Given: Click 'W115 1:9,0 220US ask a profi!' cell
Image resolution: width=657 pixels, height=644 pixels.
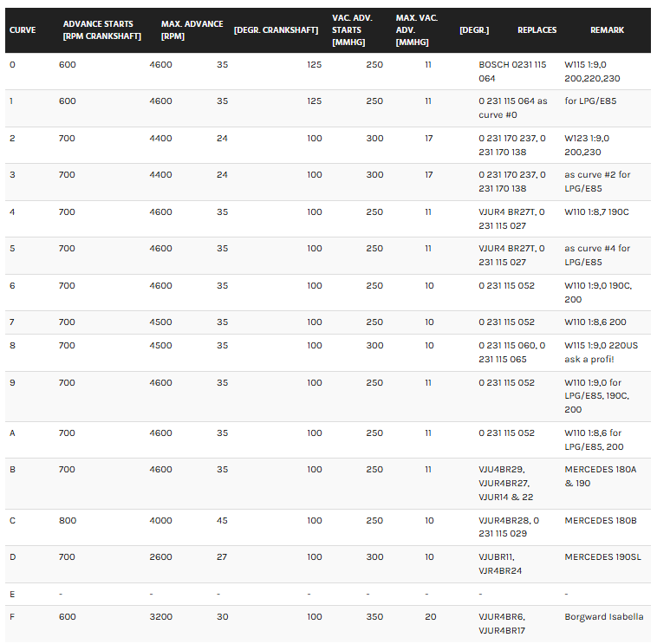Looking at the screenshot, I should (x=601, y=353).
